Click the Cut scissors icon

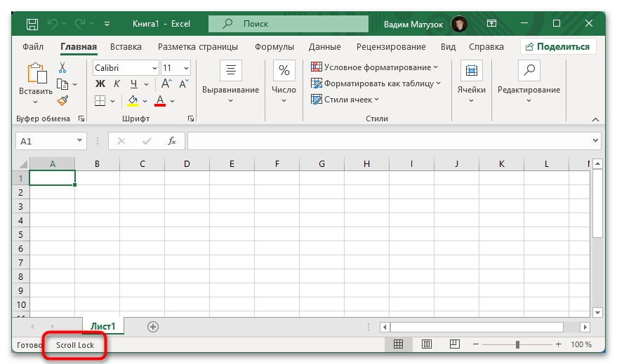(x=62, y=67)
